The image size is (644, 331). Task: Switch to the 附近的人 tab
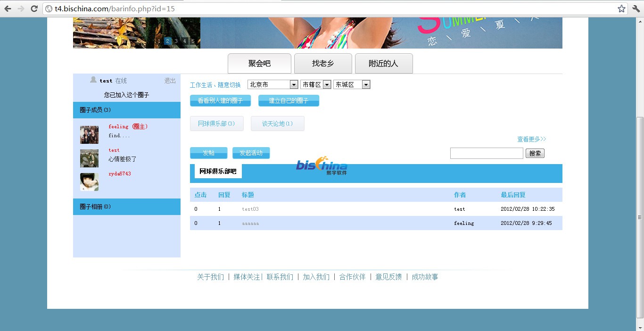pos(384,64)
